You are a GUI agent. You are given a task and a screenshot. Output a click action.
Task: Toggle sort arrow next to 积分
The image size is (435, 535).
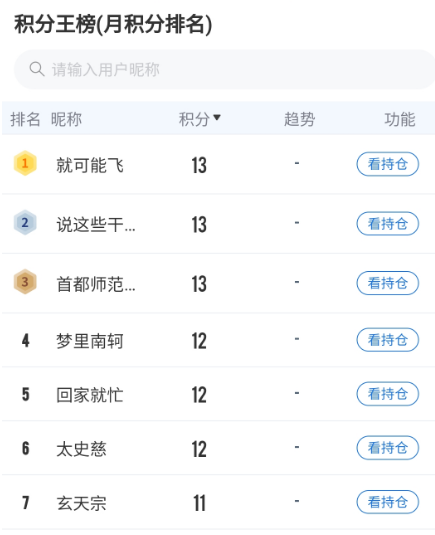pyautogui.click(x=217, y=118)
